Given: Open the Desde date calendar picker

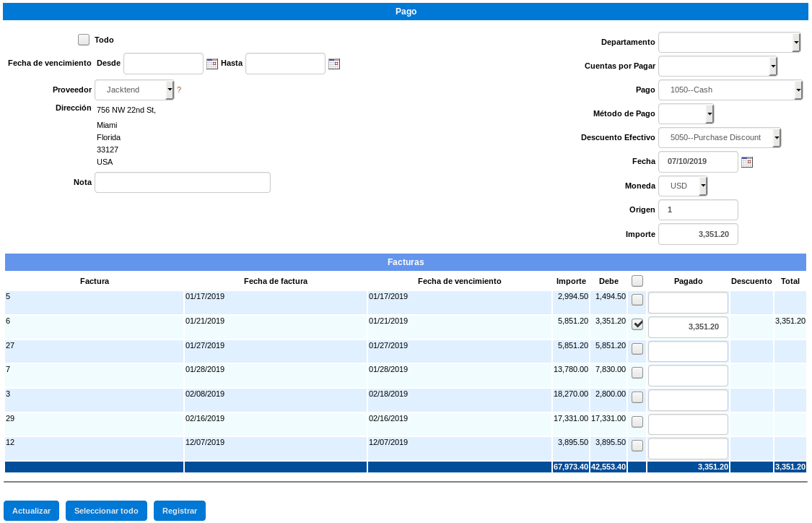Looking at the screenshot, I should pos(211,64).
